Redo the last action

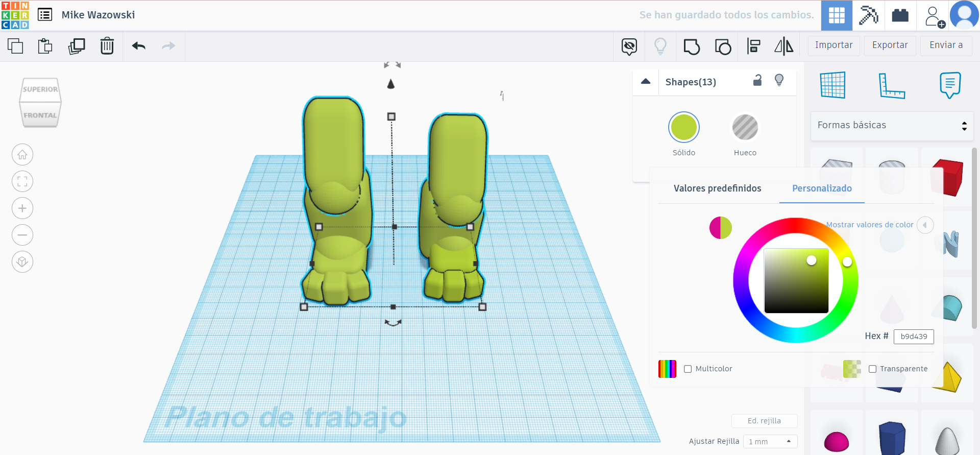click(168, 46)
